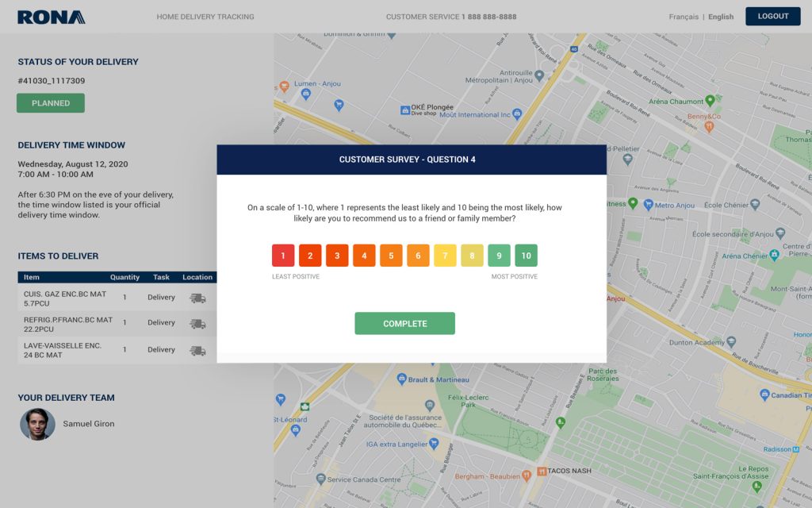Open Home Delivery Tracking in header

[205, 17]
